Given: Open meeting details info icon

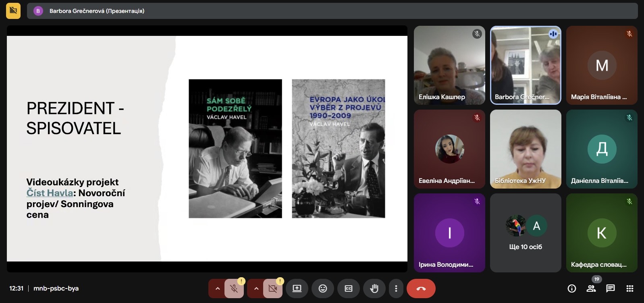Looking at the screenshot, I should pos(571,288).
